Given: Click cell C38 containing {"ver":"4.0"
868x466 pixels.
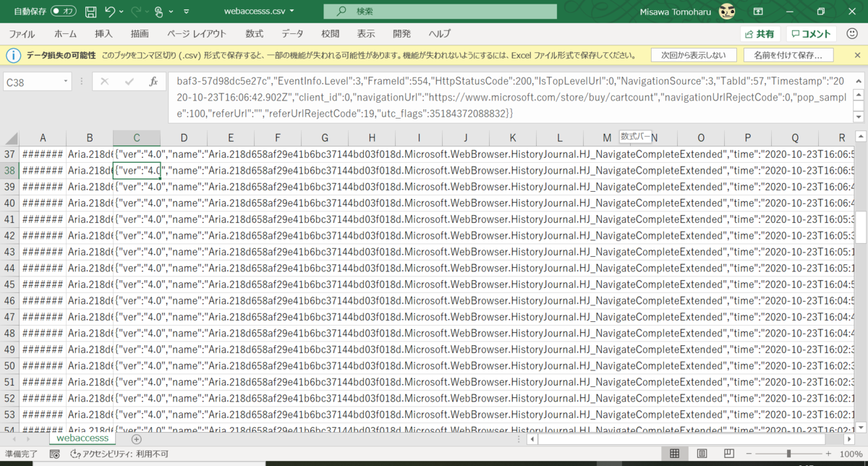Looking at the screenshot, I should point(137,171).
